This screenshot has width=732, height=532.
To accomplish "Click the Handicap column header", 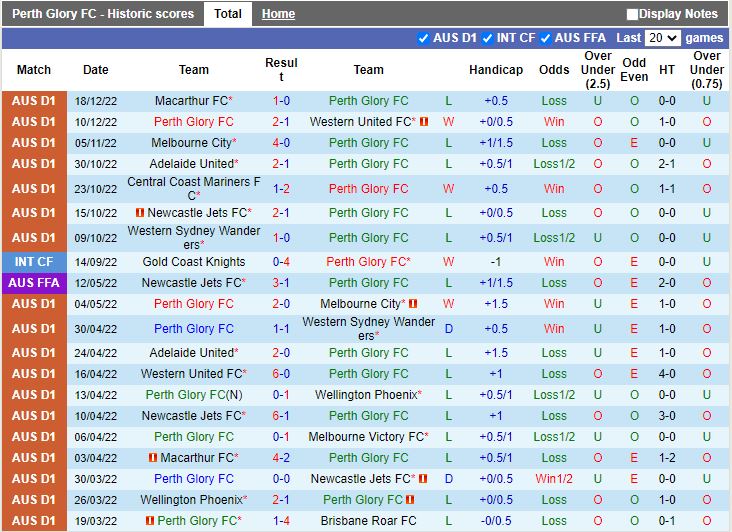I will click(x=496, y=70).
